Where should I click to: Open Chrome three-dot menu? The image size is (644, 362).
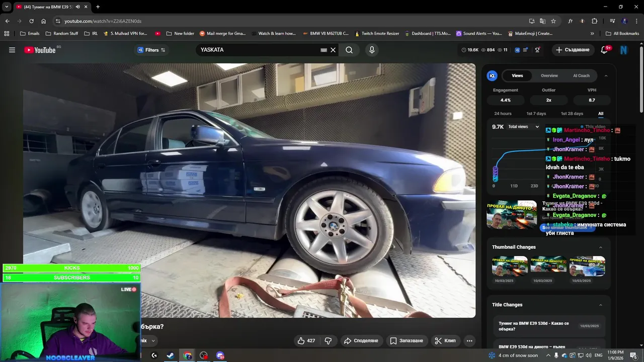point(636,21)
